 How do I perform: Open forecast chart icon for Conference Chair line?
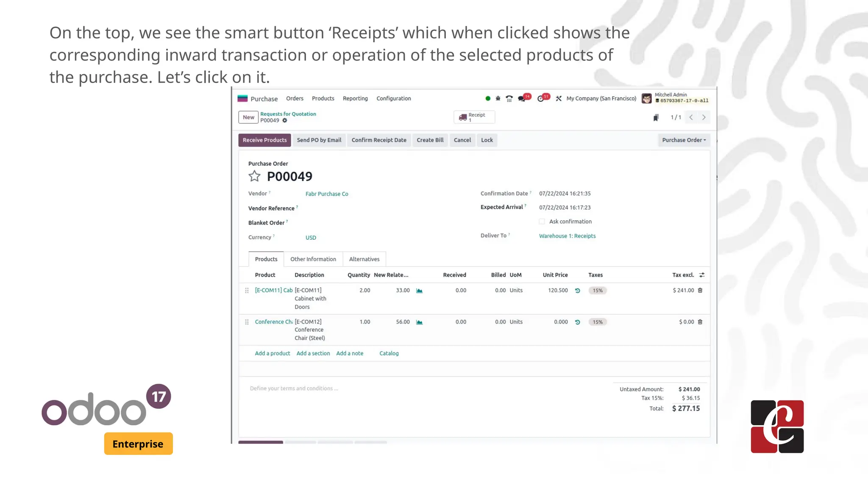click(x=419, y=322)
